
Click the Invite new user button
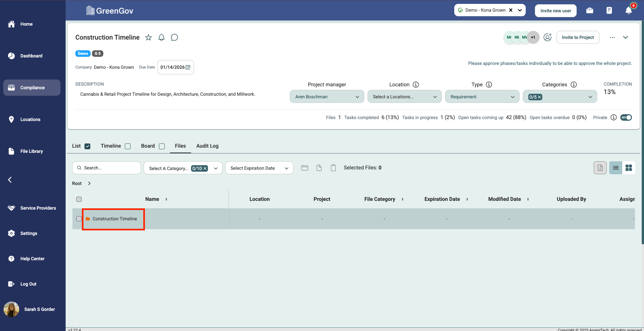(555, 11)
